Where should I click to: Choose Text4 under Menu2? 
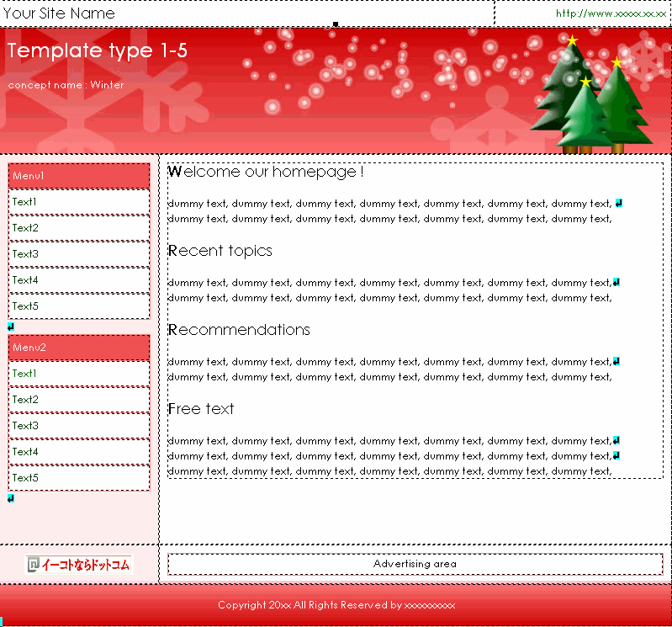(x=25, y=452)
